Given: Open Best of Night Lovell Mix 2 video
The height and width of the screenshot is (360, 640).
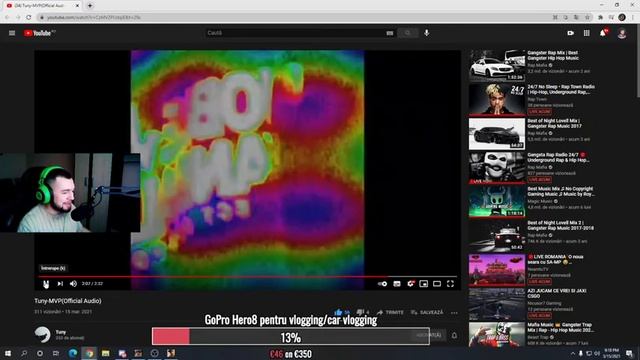Looking at the screenshot, I should pyautogui.click(x=560, y=225).
